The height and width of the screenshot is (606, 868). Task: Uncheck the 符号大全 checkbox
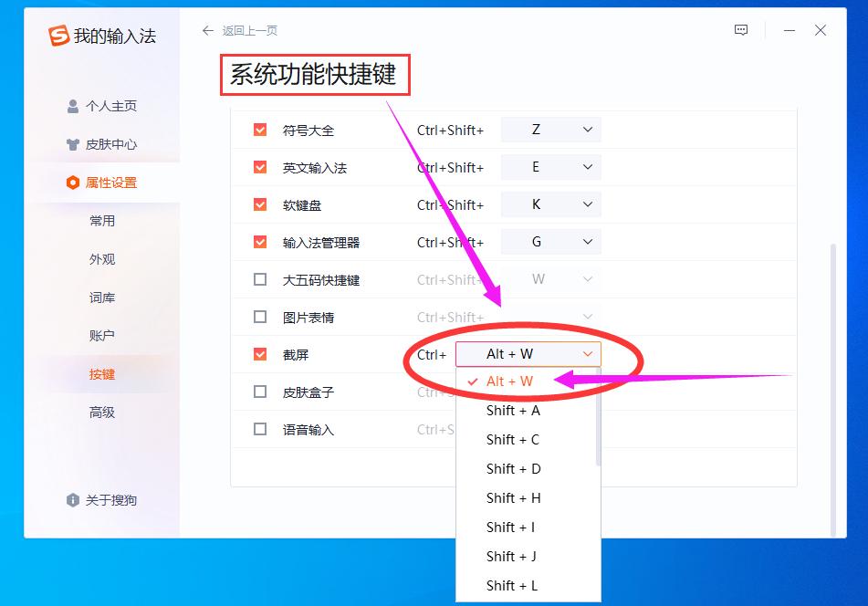pos(260,129)
